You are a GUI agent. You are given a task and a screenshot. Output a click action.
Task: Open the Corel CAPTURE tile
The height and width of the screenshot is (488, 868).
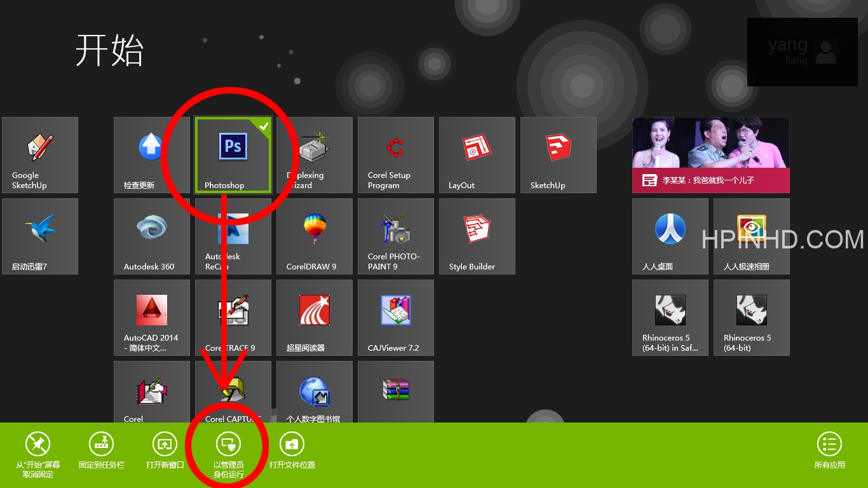tap(233, 391)
